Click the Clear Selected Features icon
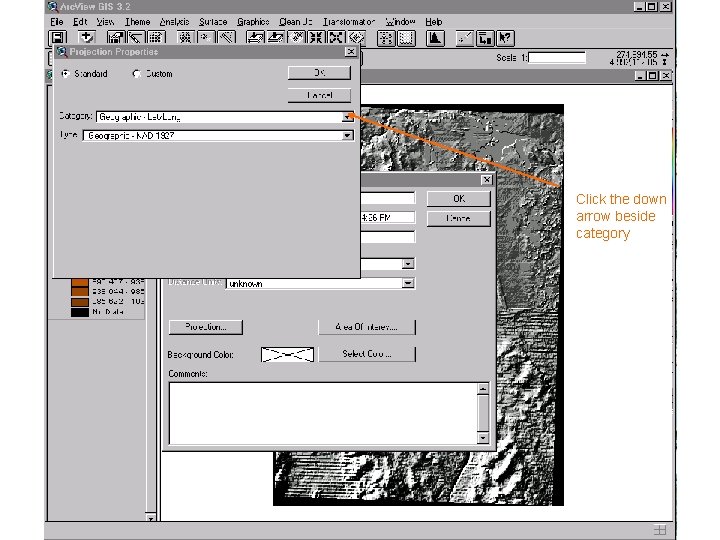 point(406,38)
